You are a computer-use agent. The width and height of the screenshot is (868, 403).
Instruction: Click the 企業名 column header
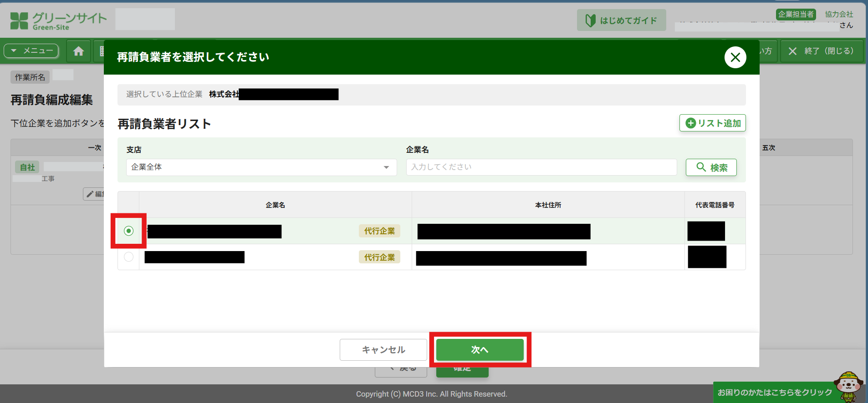click(x=275, y=205)
